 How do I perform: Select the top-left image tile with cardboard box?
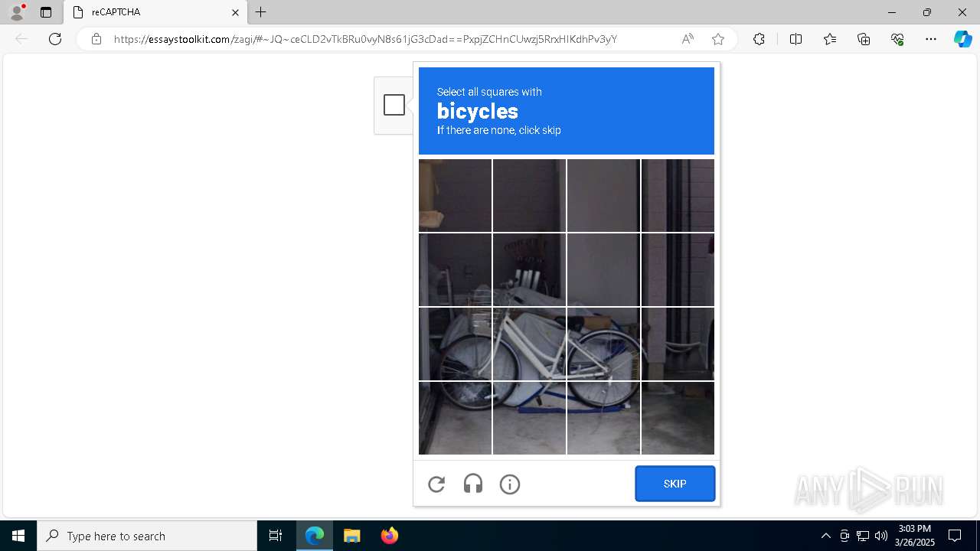pos(455,195)
